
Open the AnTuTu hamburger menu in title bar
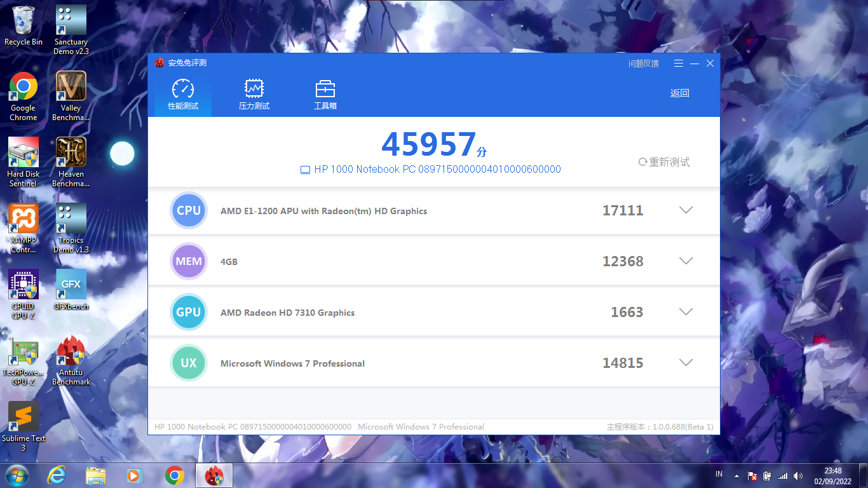679,64
